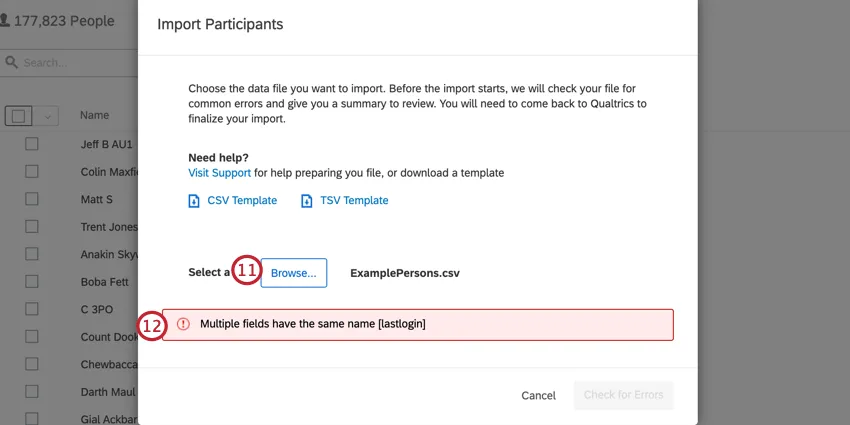
Task: Open the Visit Support link
Action: [219, 173]
